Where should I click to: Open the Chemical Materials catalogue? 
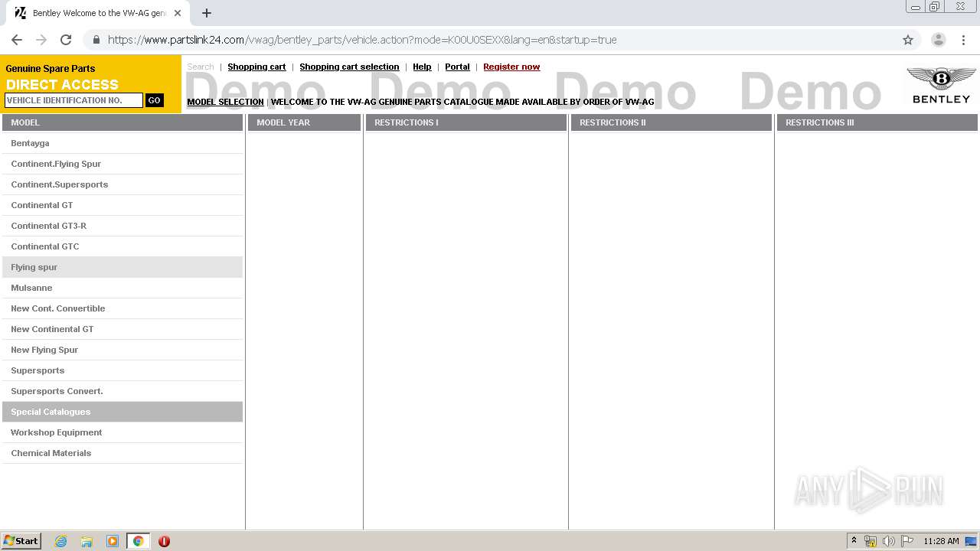click(122, 453)
